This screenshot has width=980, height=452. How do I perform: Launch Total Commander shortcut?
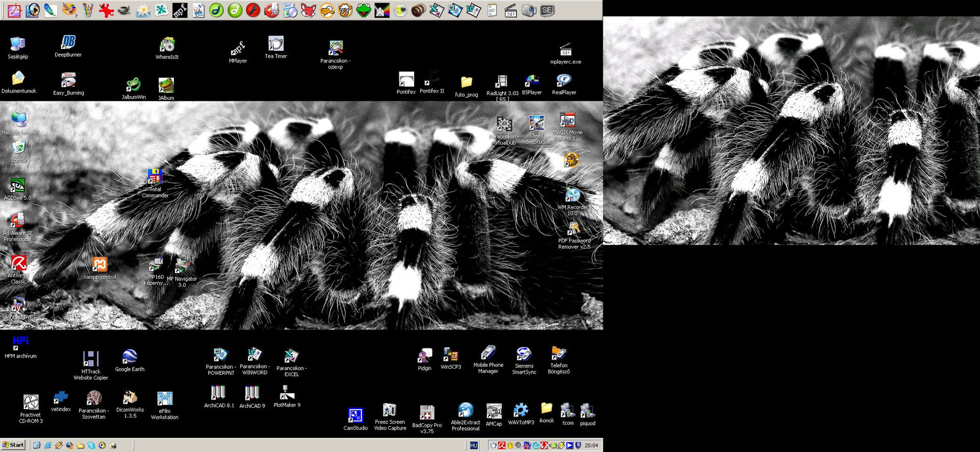[155, 183]
